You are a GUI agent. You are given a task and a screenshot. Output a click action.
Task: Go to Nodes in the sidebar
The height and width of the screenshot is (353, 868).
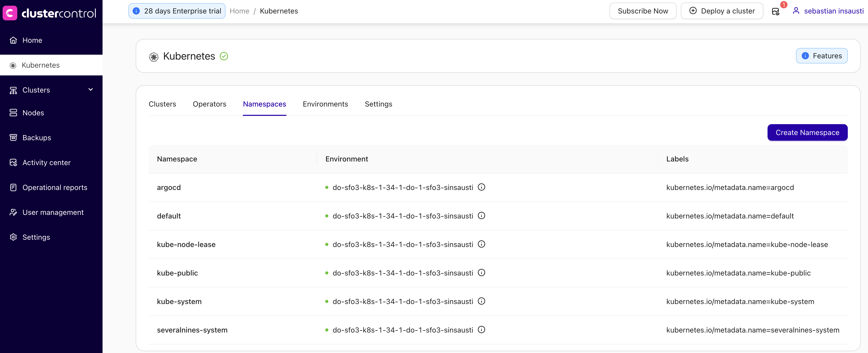51,112
